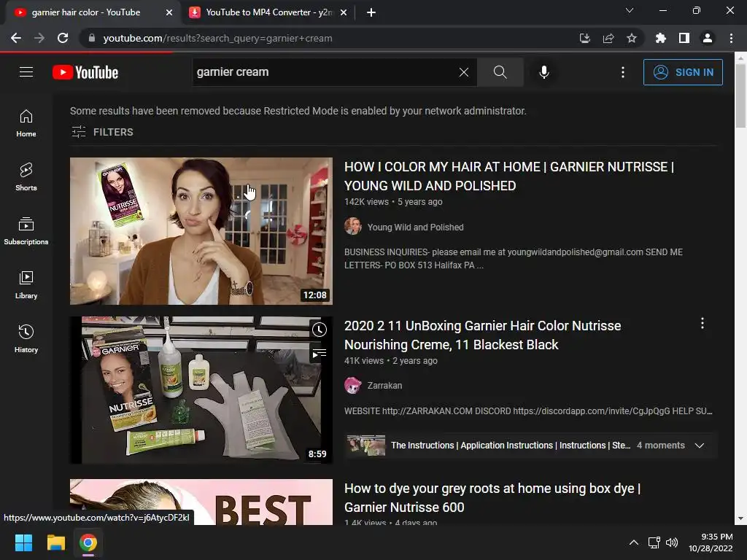The height and width of the screenshot is (560, 747).
Task: Open the grey roots box dye video thumbnail
Action: [201, 502]
